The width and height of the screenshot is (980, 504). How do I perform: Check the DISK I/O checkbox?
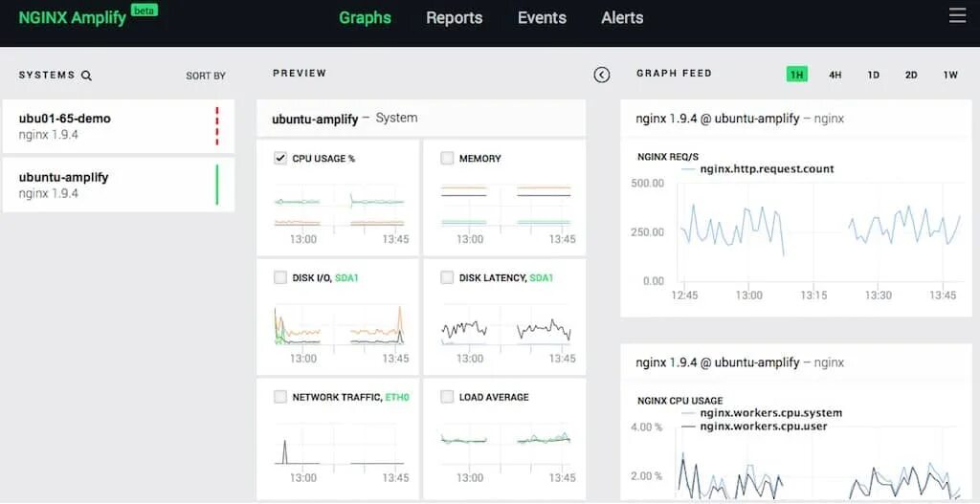pyautogui.click(x=280, y=277)
